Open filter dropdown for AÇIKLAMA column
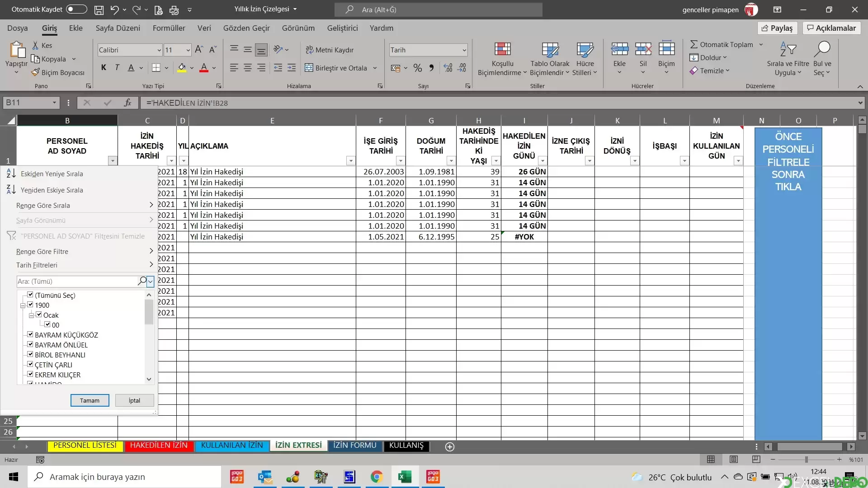 [x=350, y=161]
